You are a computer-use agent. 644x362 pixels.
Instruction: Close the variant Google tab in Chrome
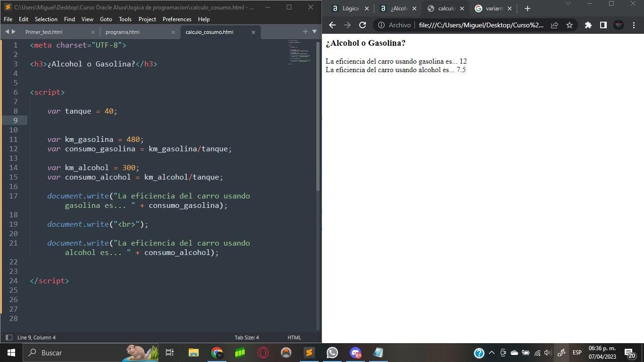pyautogui.click(x=510, y=8)
